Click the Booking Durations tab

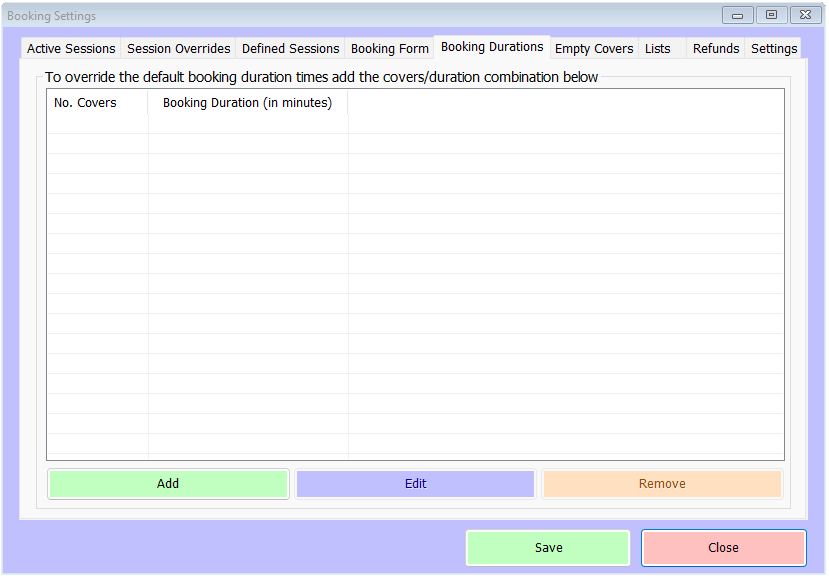point(492,46)
